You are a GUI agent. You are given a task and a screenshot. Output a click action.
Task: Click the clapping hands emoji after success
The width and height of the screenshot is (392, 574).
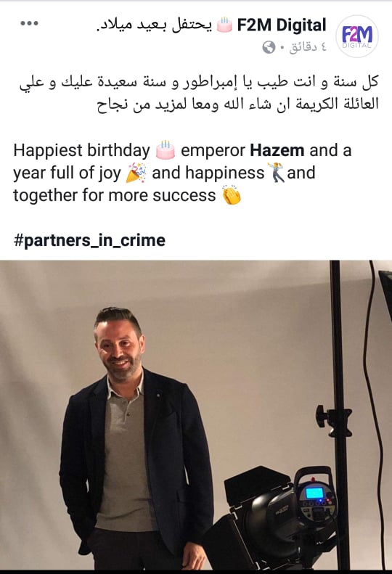click(x=232, y=195)
